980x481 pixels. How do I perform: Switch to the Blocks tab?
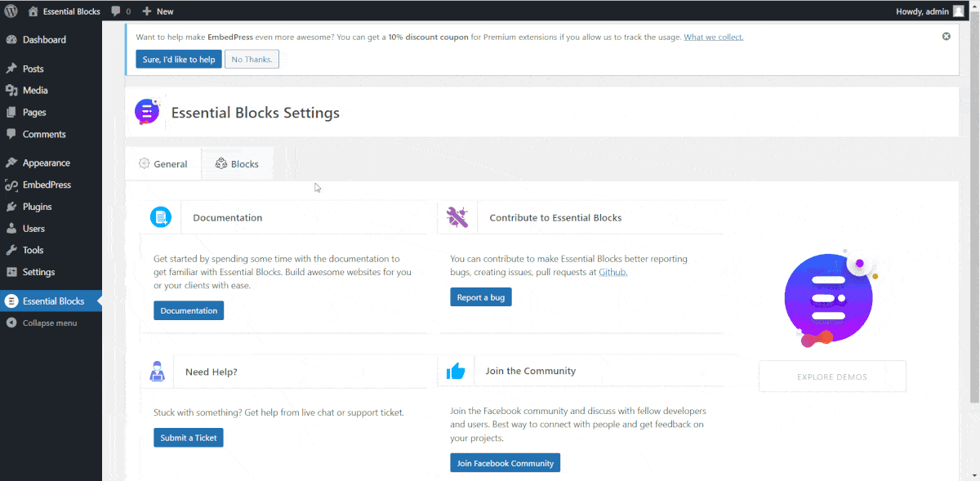[237, 164]
